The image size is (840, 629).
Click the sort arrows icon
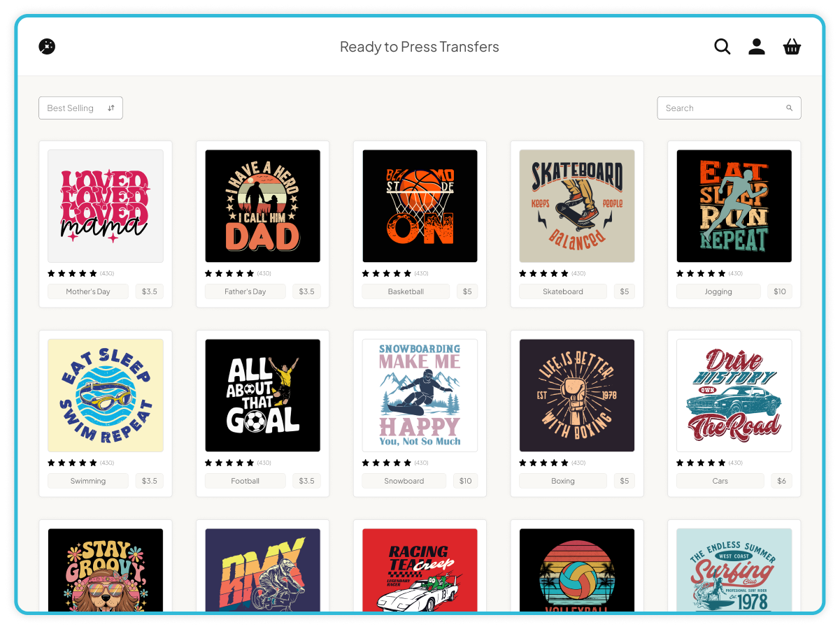(111, 108)
